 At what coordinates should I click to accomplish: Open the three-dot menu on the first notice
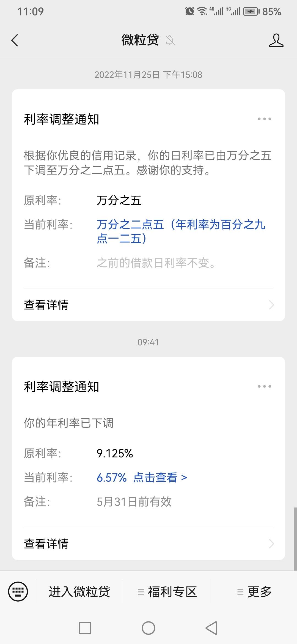264,119
